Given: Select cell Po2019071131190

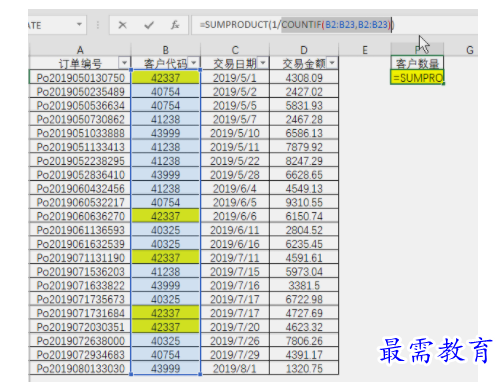Looking at the screenshot, I should point(80,257).
